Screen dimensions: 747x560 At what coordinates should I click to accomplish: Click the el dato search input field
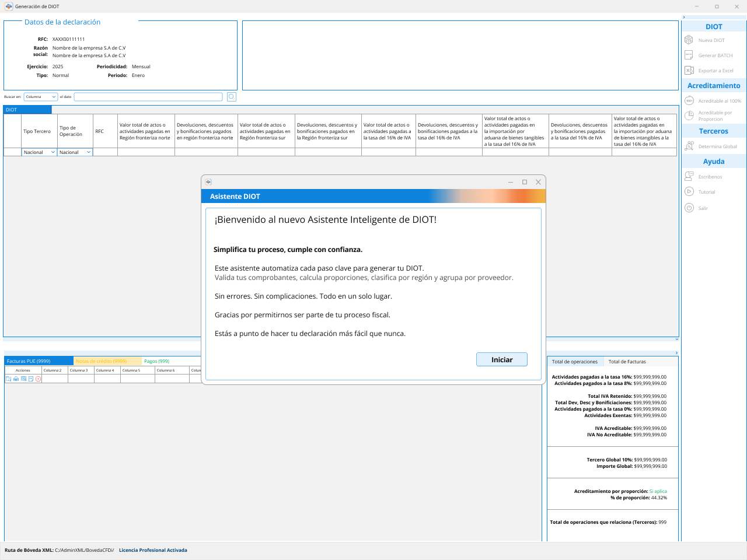click(x=148, y=97)
